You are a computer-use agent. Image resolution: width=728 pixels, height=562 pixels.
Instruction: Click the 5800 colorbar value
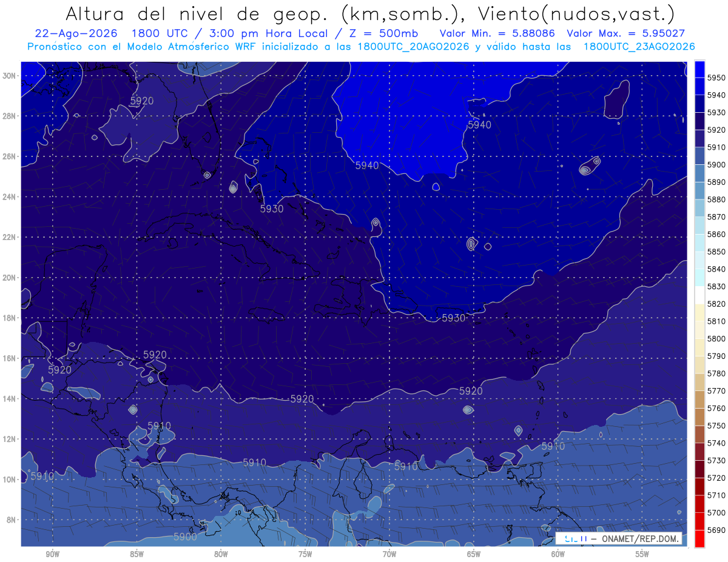[x=716, y=338]
